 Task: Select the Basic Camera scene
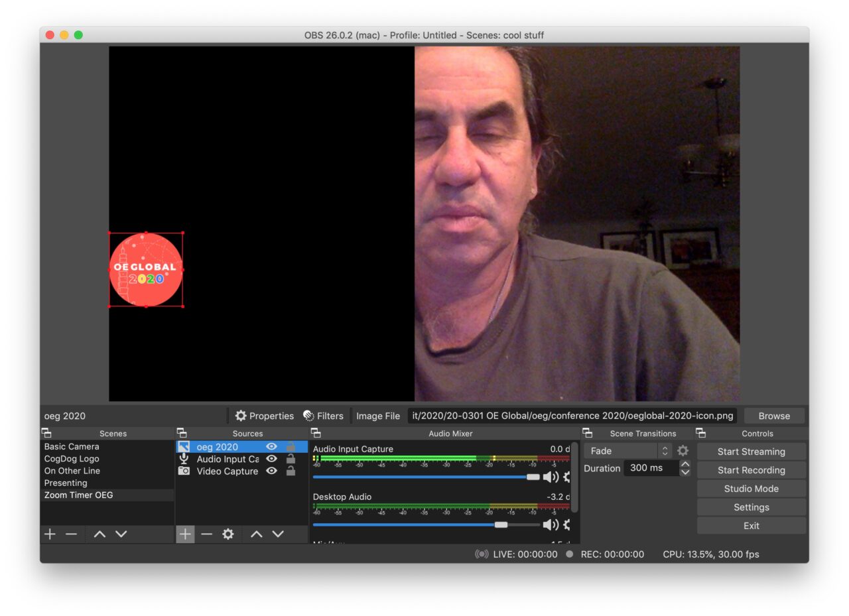pyautogui.click(x=107, y=447)
